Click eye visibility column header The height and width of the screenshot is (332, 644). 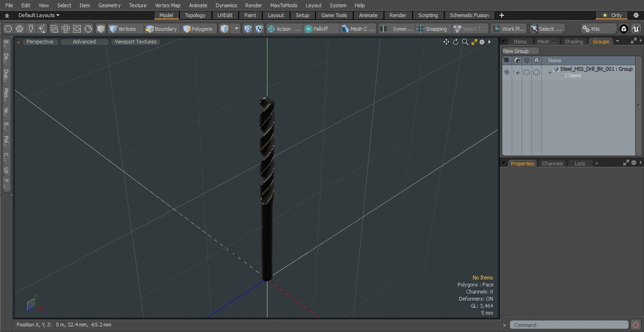pyautogui.click(x=506, y=60)
